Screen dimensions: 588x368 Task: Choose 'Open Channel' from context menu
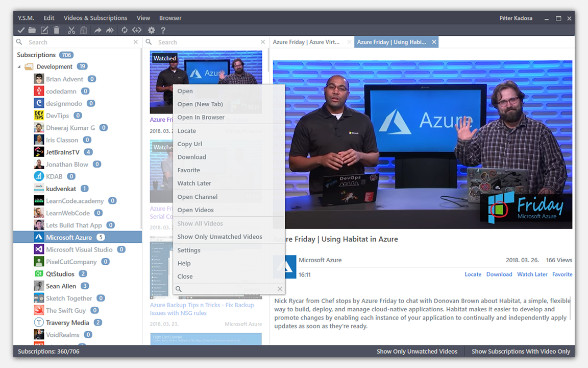click(x=229, y=197)
